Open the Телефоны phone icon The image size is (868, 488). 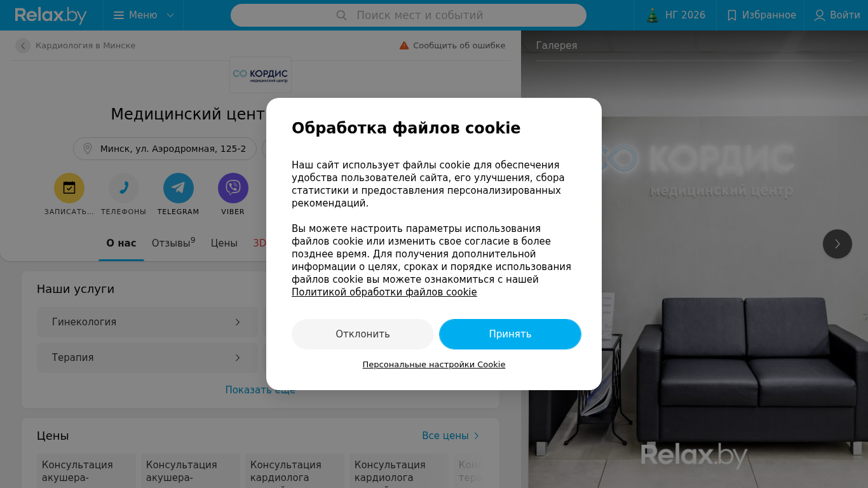point(124,188)
